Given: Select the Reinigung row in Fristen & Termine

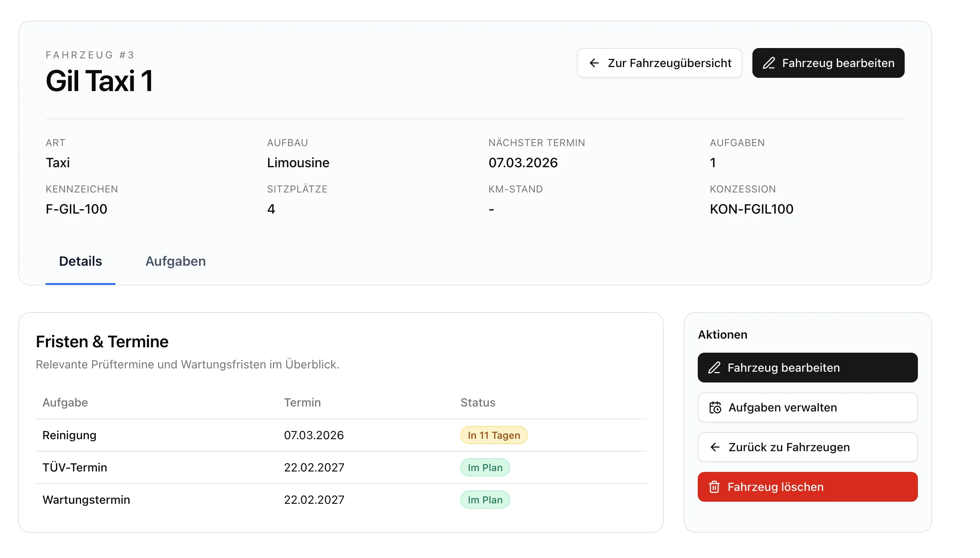Looking at the screenshot, I should click(x=69, y=435).
